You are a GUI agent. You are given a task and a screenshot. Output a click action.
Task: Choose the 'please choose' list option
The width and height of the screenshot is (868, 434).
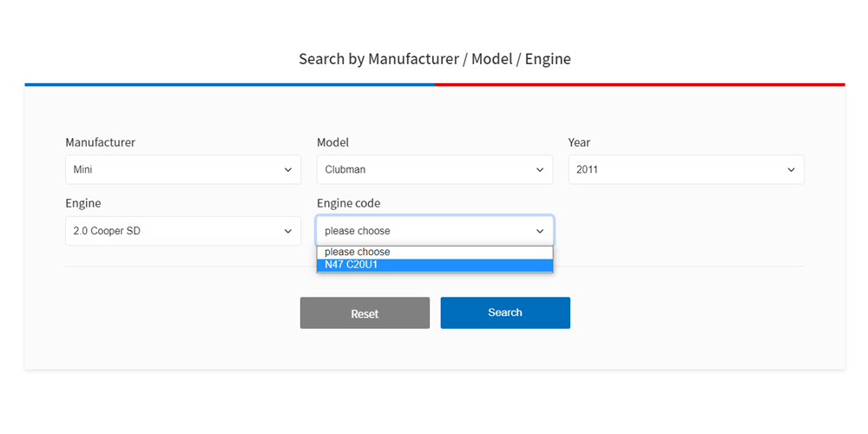[x=435, y=252]
